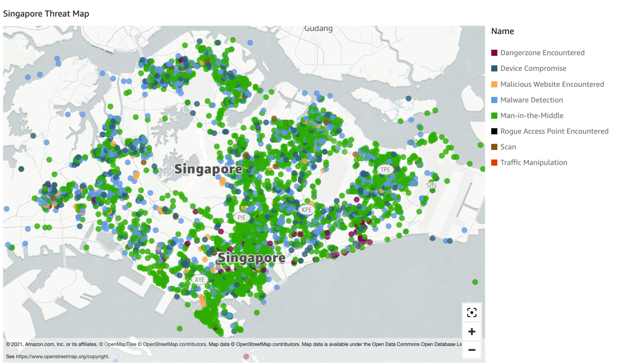
Task: Click the recenter map focus icon
Action: [x=471, y=312]
